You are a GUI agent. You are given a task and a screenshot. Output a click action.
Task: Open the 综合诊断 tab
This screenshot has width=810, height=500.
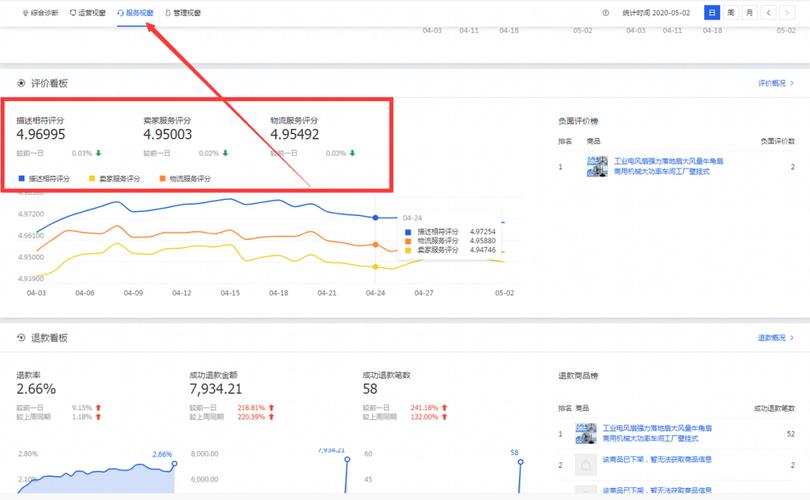click(40, 13)
